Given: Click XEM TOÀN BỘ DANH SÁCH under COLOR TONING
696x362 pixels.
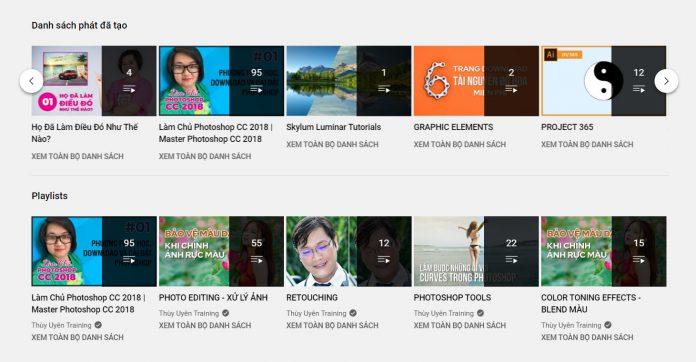Looking at the screenshot, I should 587,338.
